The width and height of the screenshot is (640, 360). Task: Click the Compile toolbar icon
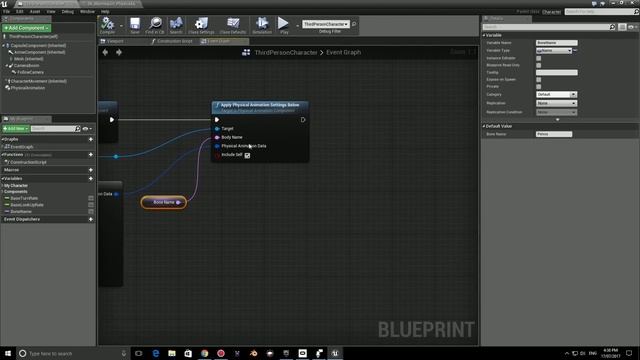pyautogui.click(x=107, y=25)
